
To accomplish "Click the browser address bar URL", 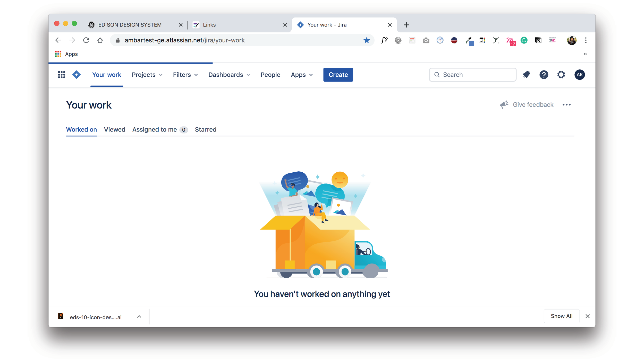I will click(x=184, y=40).
